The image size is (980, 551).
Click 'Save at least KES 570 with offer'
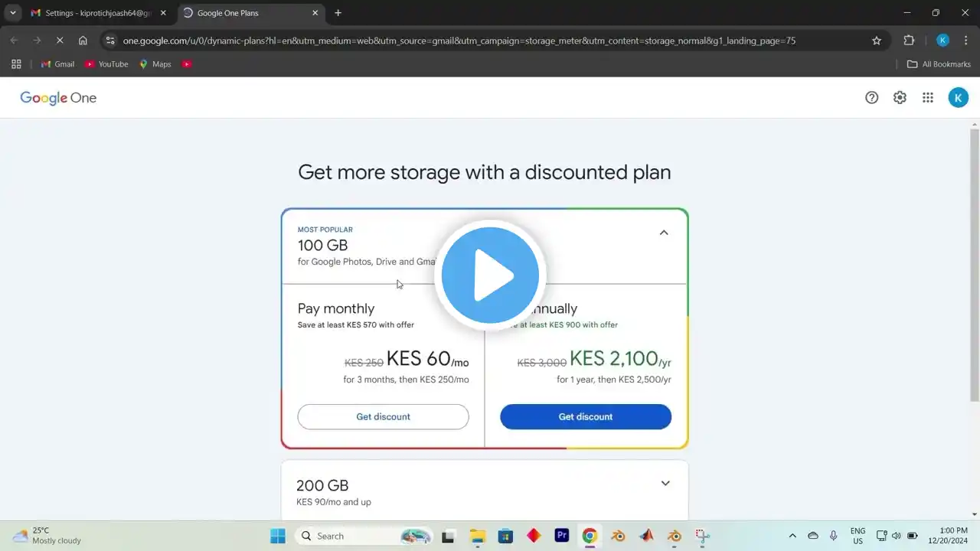(x=356, y=324)
